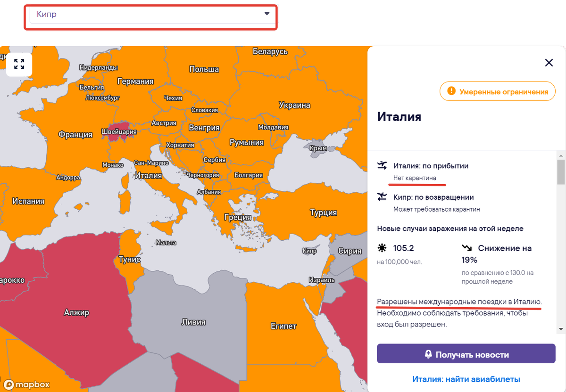The height and width of the screenshot is (392, 566).
Task: Click the dropdown arrow beside 'Кипр'
Action: tap(267, 15)
